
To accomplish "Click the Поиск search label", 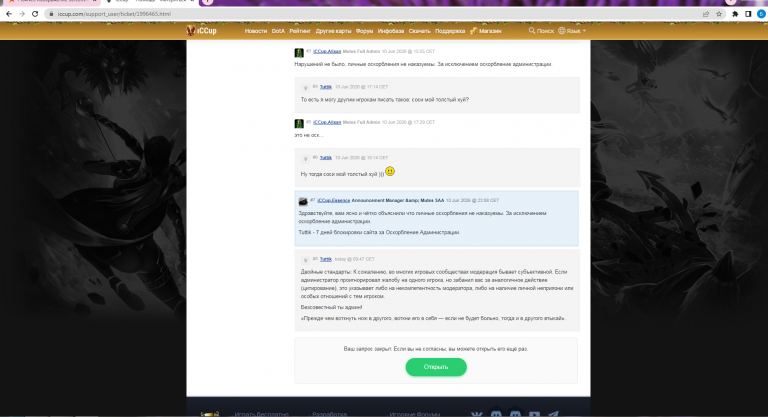I will pyautogui.click(x=545, y=31).
